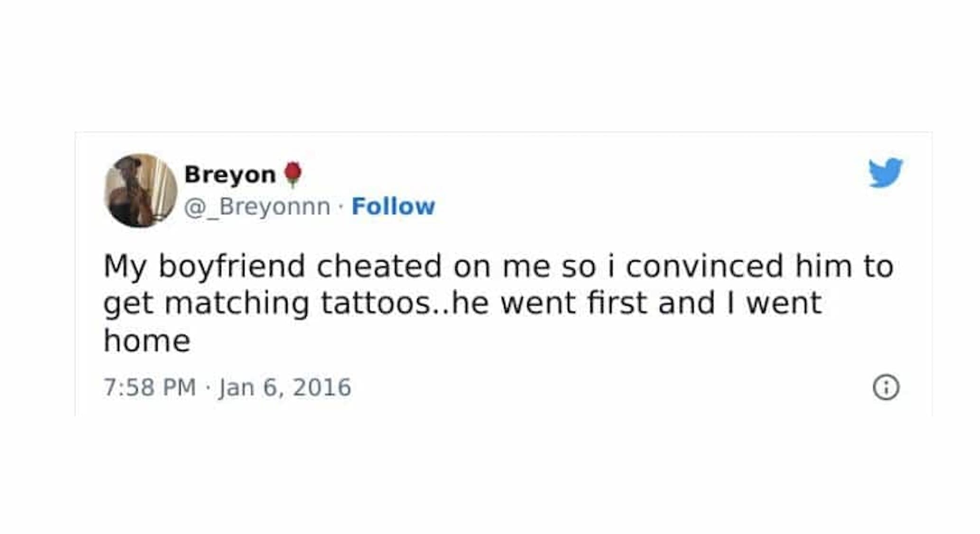Click the word "cheated" in the tweet

[379, 266]
